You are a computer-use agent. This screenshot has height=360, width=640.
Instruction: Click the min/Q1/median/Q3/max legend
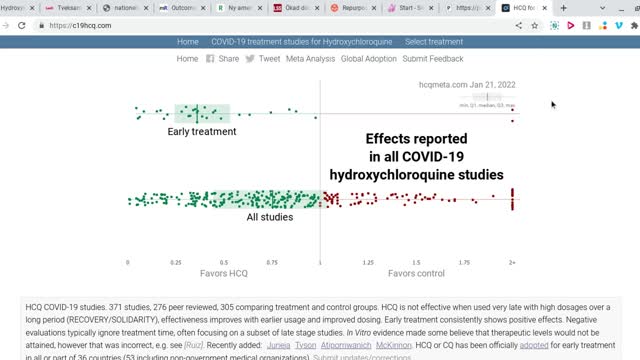487,100
